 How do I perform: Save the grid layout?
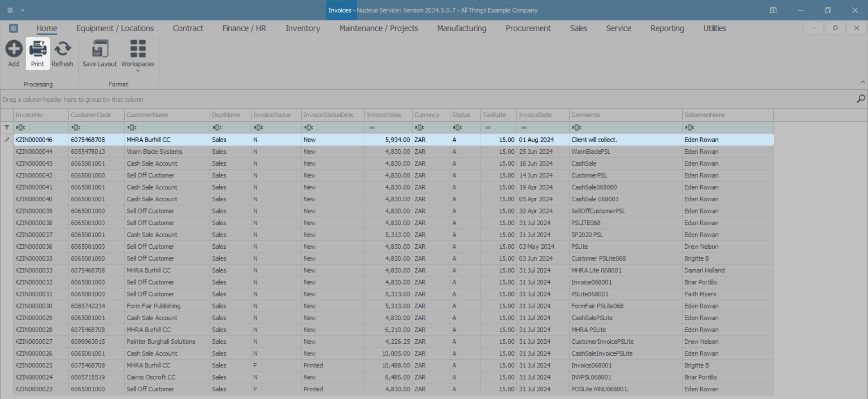[x=99, y=54]
